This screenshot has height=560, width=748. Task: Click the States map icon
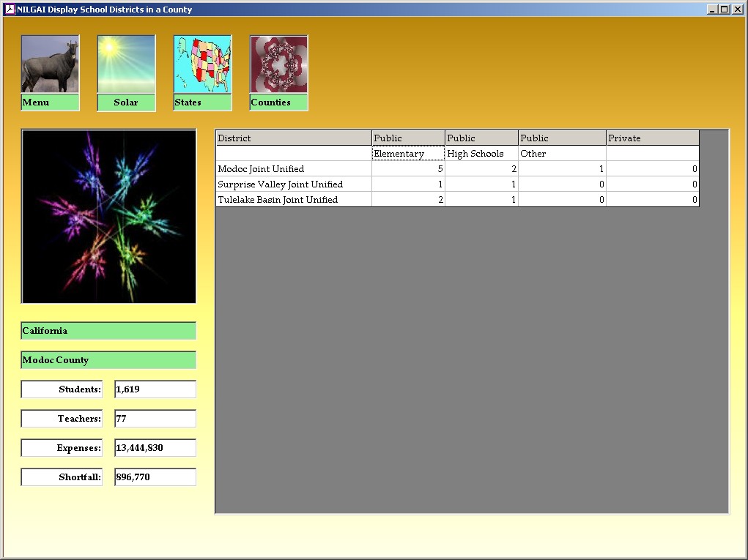pyautogui.click(x=202, y=64)
